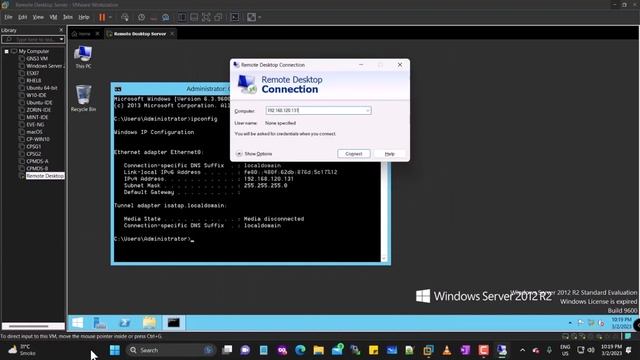
Task: Click the Help button in Remote Desktop Connection
Action: pyautogui.click(x=390, y=154)
